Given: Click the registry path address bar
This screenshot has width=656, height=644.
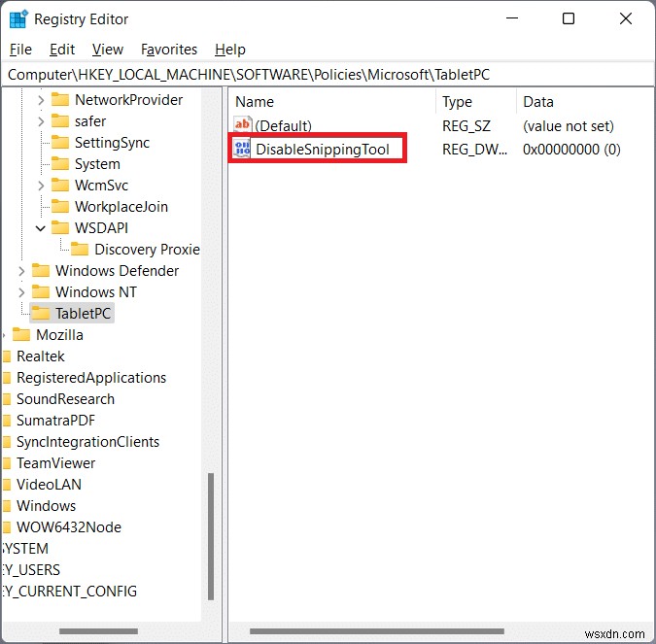Looking at the screenshot, I should click(328, 75).
